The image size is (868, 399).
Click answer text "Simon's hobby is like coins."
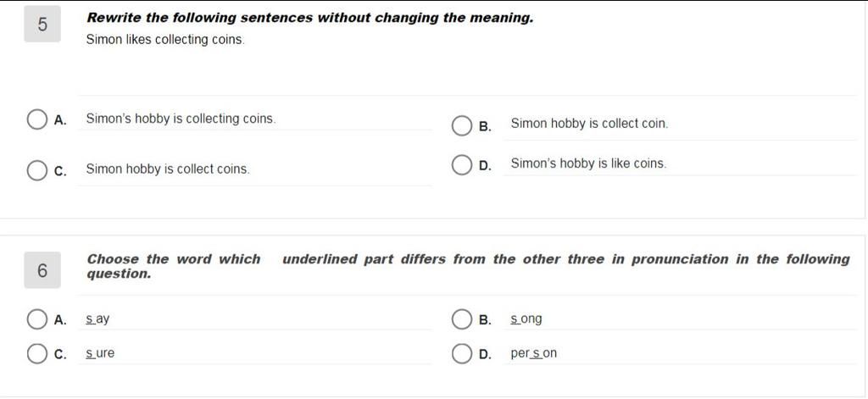click(588, 163)
